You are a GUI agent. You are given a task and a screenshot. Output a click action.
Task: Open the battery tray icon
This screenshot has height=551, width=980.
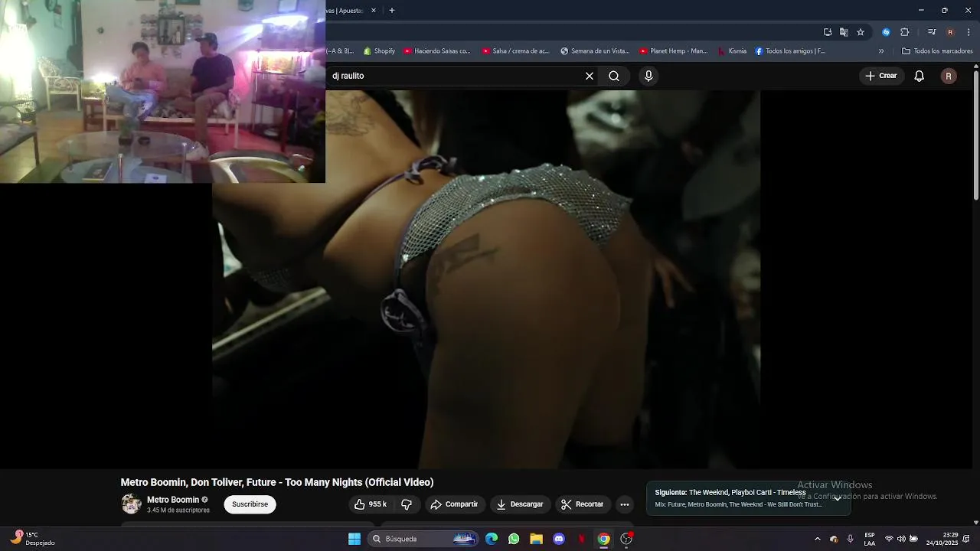pos(913,539)
